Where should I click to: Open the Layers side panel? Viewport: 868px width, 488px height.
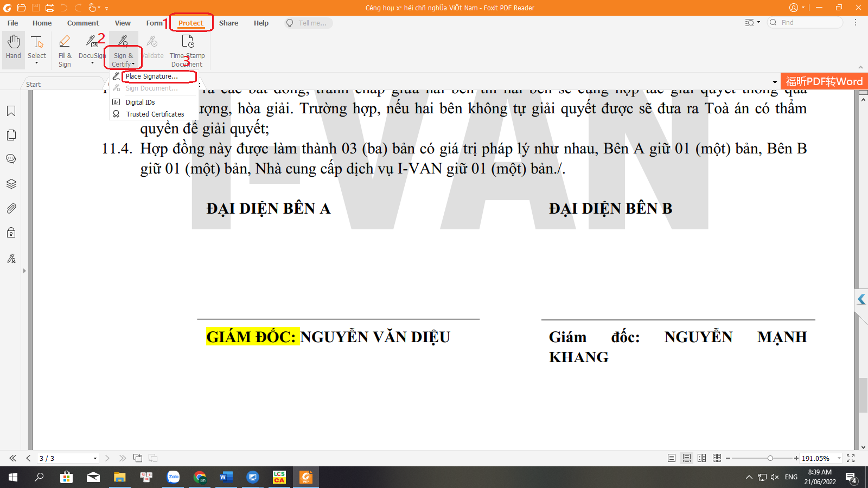[x=11, y=184]
